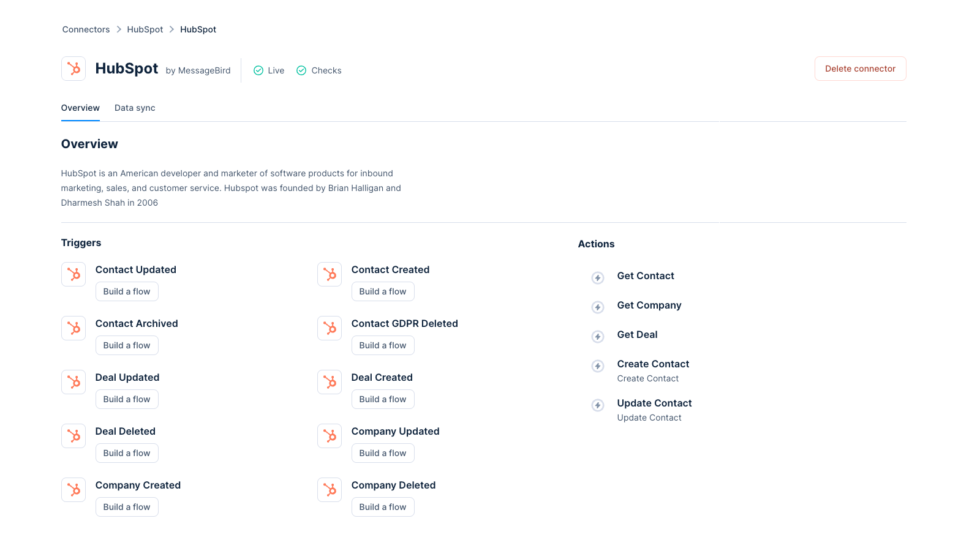Click the HubSpot icon beside Deal Updated

click(x=73, y=382)
